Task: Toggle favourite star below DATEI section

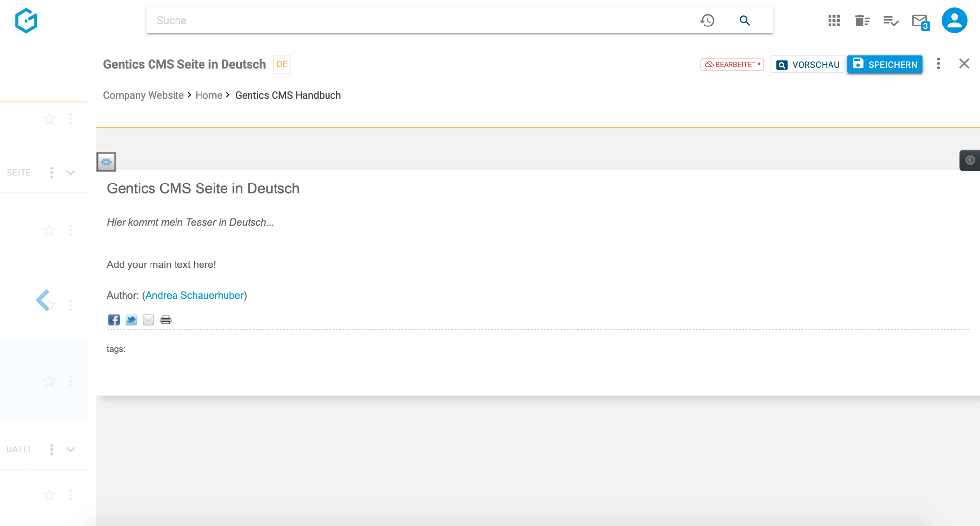Action: coord(49,495)
